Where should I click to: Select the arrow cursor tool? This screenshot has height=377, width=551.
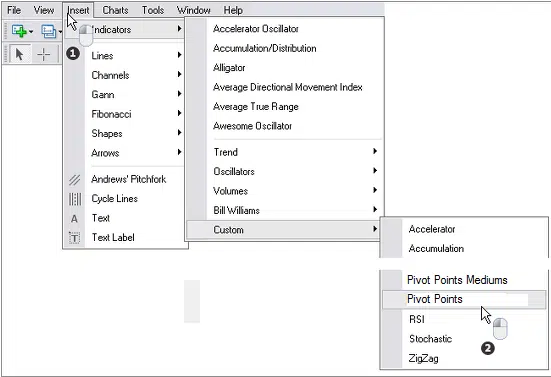coord(19,54)
